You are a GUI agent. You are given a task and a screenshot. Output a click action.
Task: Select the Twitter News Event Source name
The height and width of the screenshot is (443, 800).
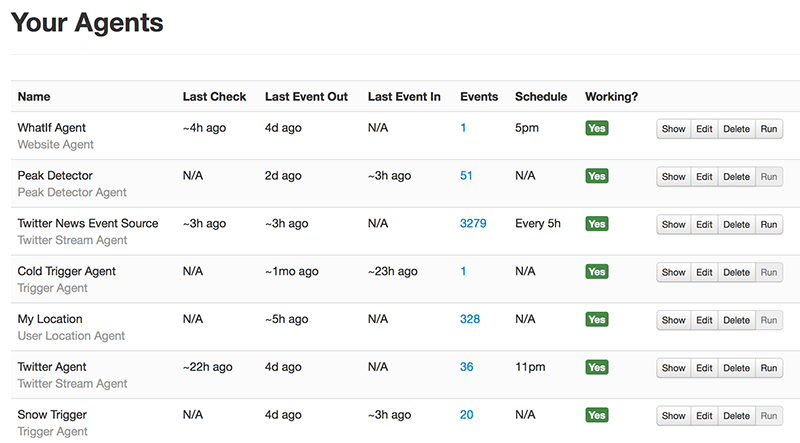click(x=88, y=224)
